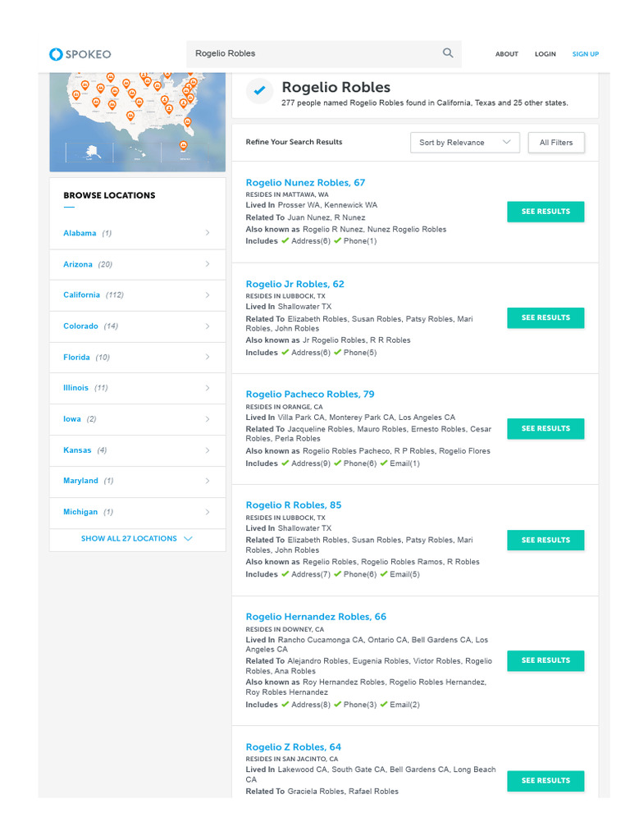Click the Puerto Rico inset map pin

(x=183, y=146)
